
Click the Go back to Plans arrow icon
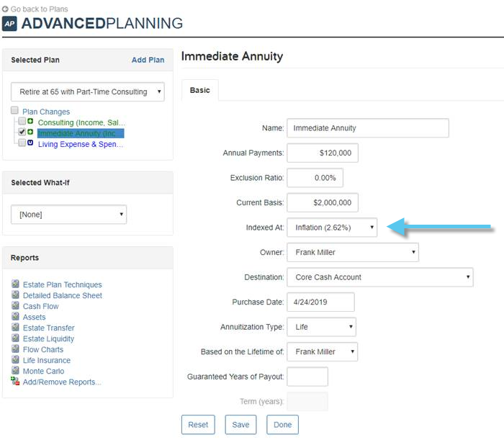[5, 9]
